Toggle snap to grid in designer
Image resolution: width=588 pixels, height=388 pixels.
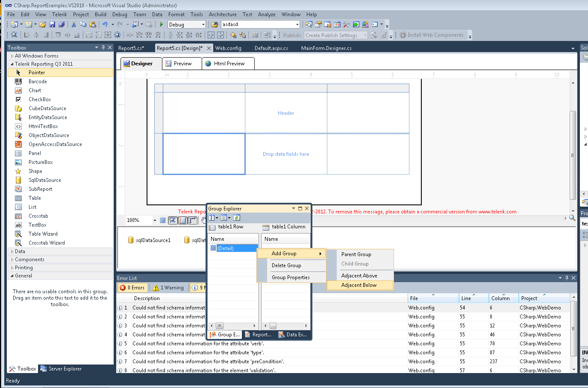click(173, 220)
